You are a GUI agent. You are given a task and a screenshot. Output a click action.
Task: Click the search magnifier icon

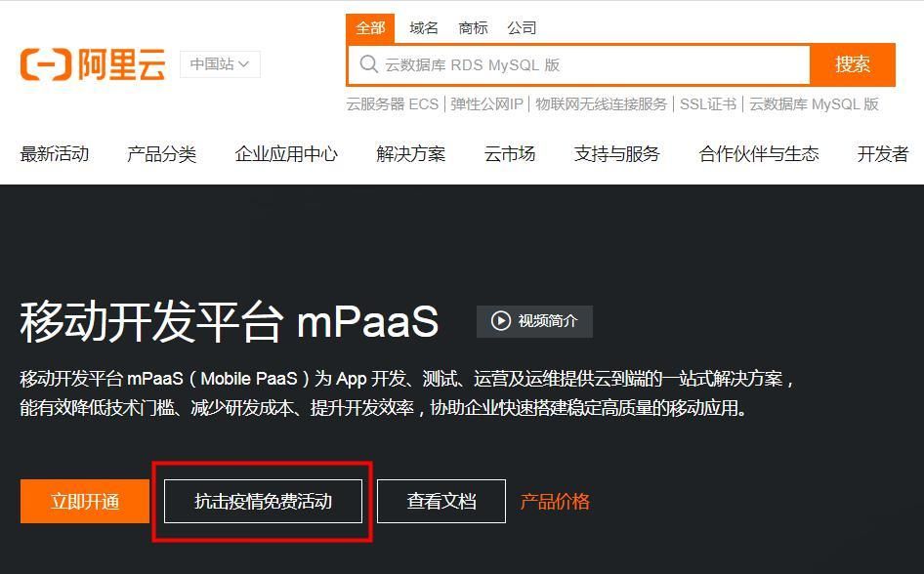[368, 64]
